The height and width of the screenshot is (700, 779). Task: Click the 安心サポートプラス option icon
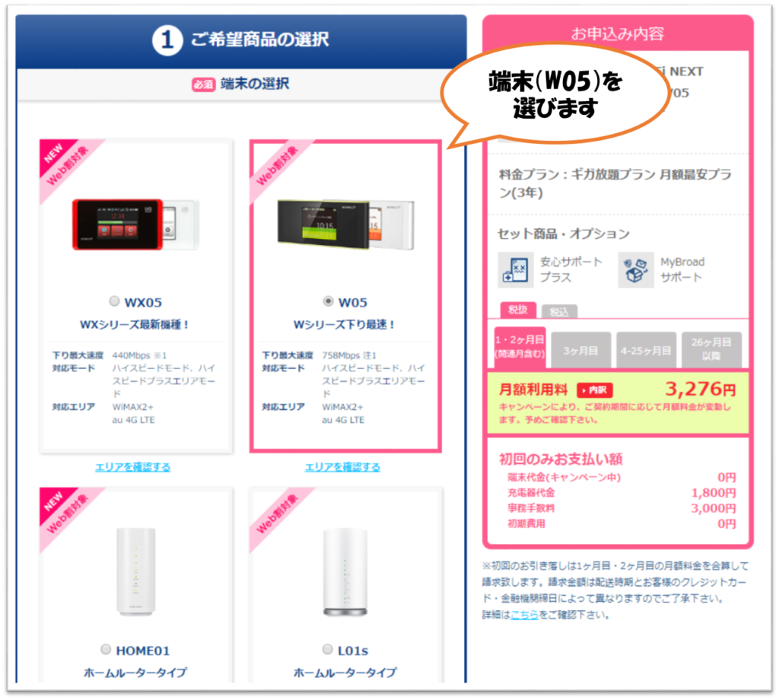517,270
